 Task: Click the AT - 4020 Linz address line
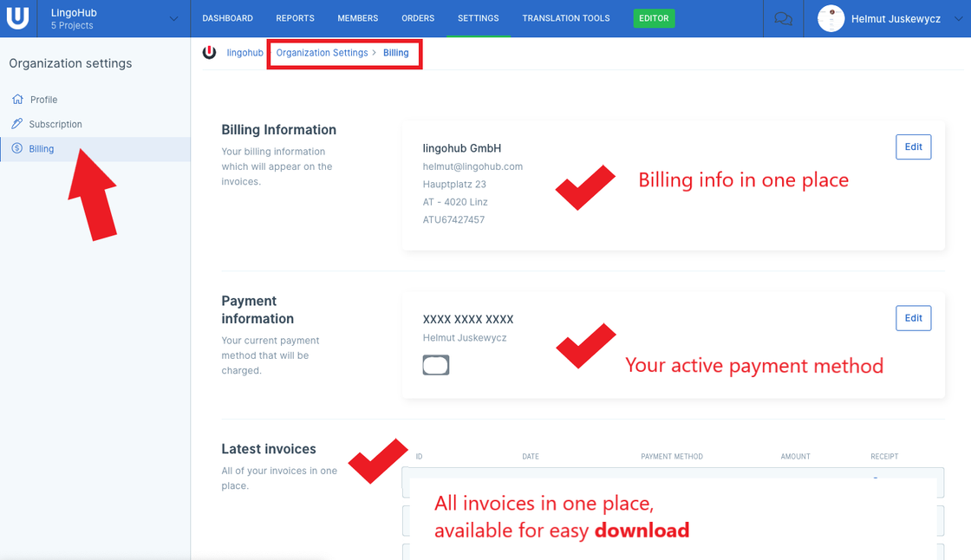pyautogui.click(x=455, y=202)
